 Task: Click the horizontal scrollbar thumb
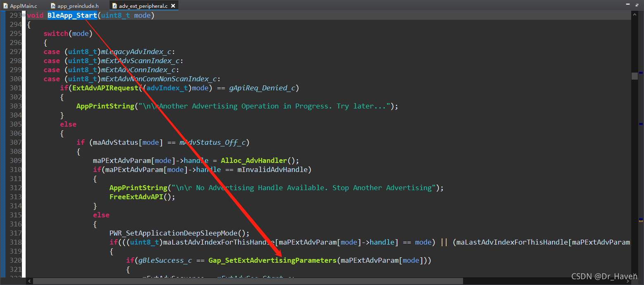point(248,281)
